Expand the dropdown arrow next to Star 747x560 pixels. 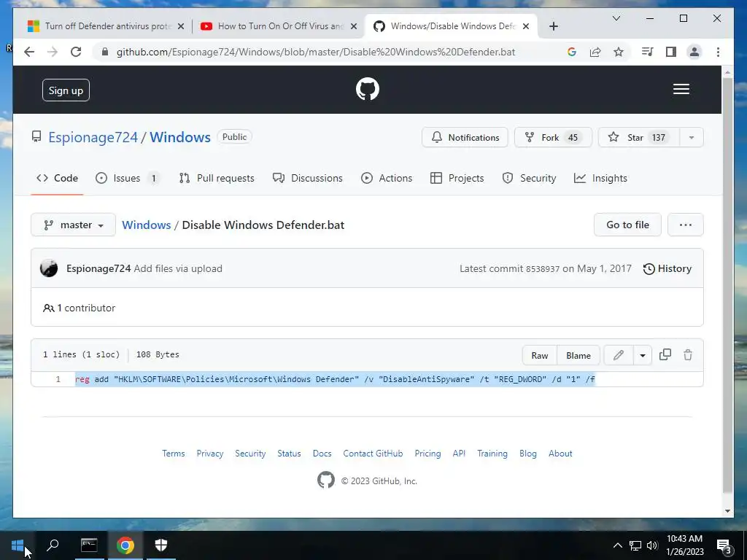coord(692,137)
